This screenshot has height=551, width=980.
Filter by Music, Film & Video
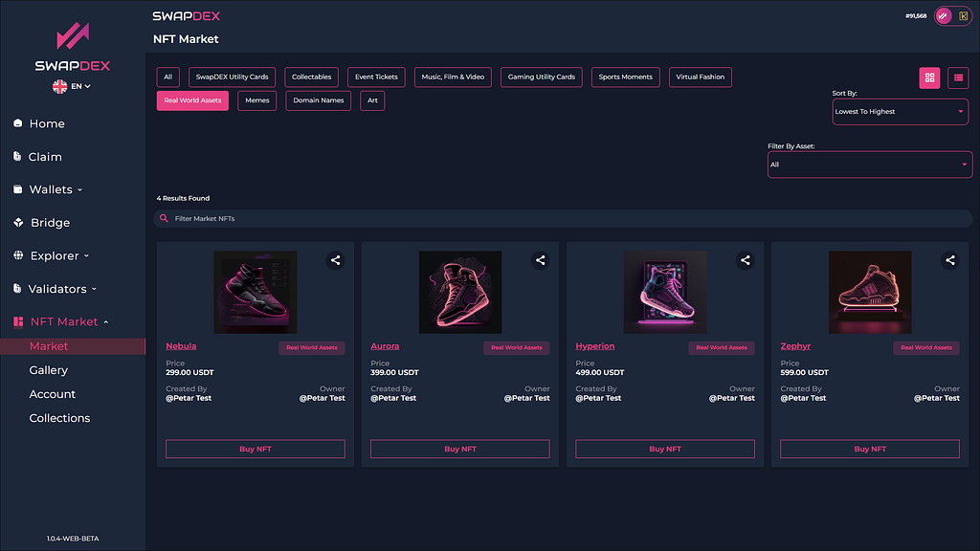point(453,77)
